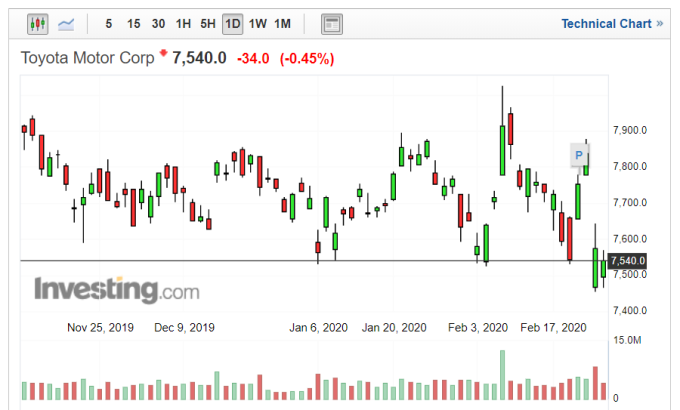Switch to the 1H timeframe
This screenshot has width=680, height=410.
click(x=183, y=24)
